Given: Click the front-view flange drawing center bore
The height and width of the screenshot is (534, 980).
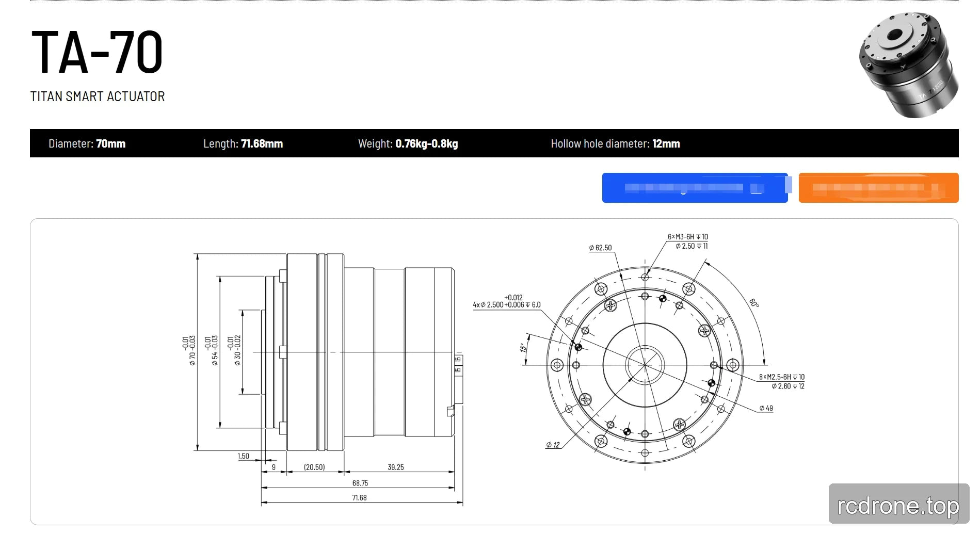Looking at the screenshot, I should [x=645, y=365].
